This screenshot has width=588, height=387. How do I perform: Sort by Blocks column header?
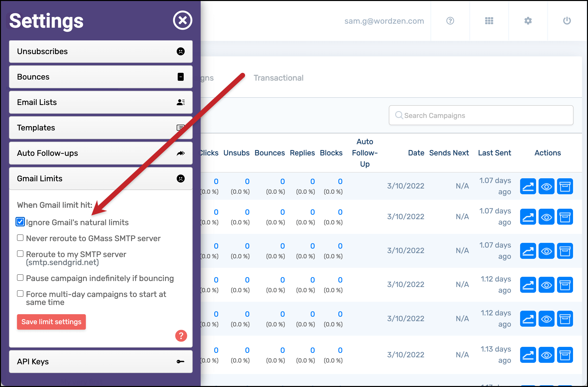click(x=331, y=153)
